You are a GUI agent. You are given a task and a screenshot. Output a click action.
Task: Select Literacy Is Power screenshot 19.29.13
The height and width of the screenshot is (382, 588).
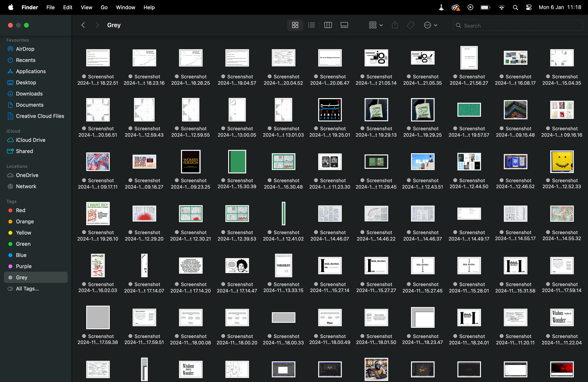[376, 110]
